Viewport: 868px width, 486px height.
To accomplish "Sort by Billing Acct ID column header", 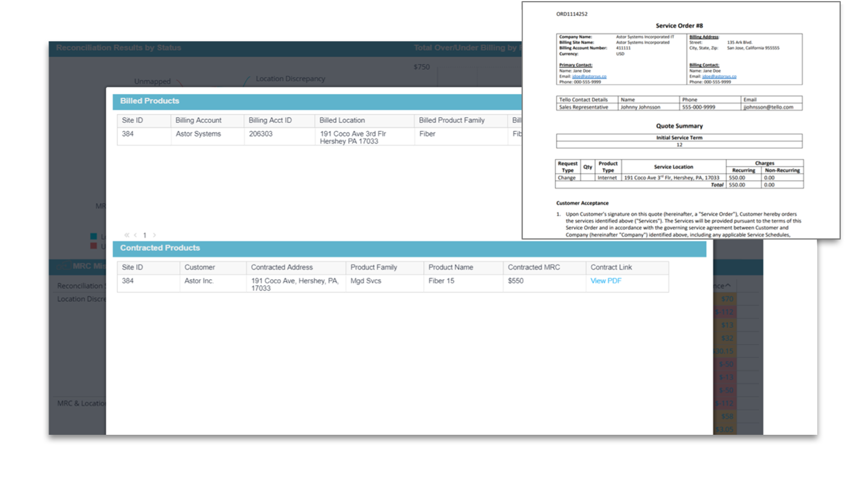I will pos(279,121).
